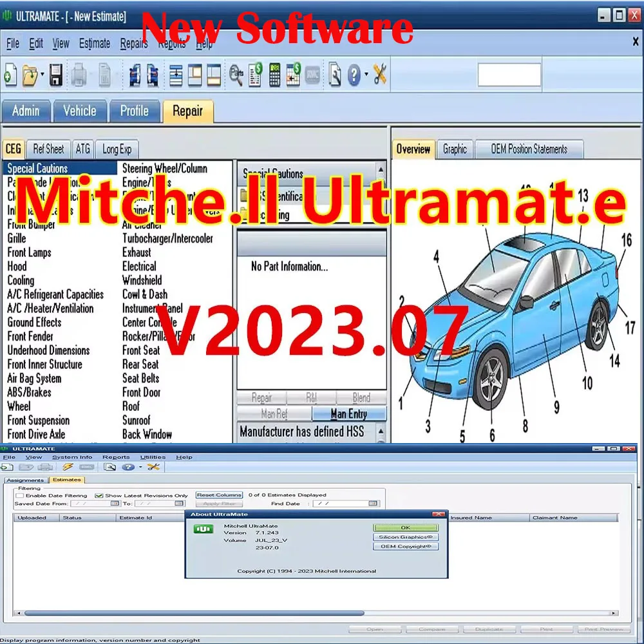Click the Reset Columns button
This screenshot has width=644, height=644.
pyautogui.click(x=219, y=495)
